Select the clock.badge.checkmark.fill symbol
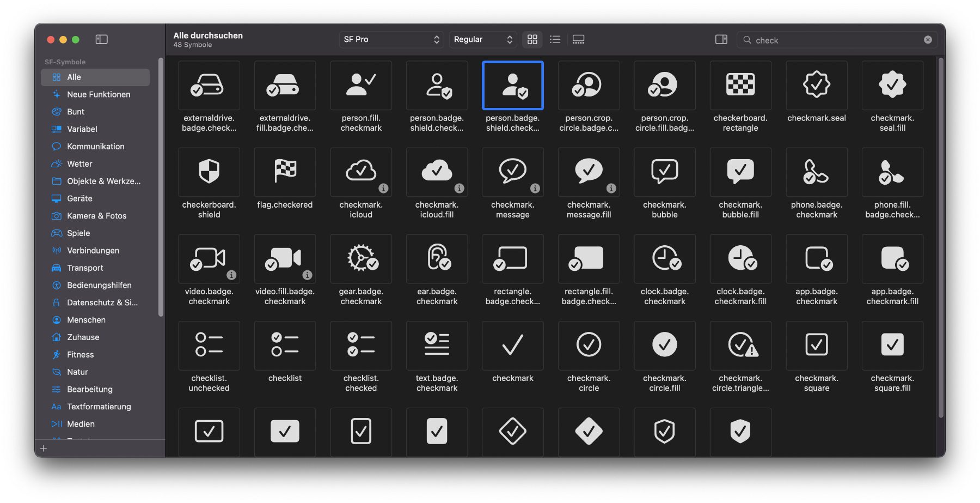The width and height of the screenshot is (980, 503). click(x=740, y=259)
